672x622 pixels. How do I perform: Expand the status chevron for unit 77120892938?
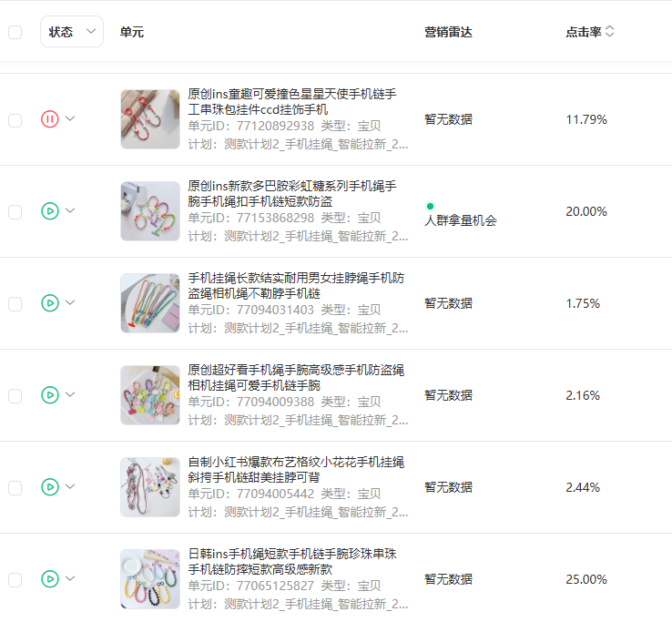point(70,119)
